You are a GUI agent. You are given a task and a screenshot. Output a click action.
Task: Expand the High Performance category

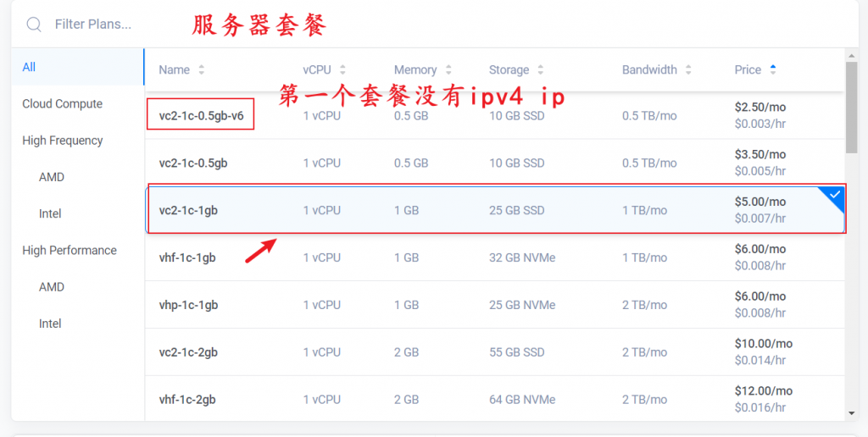[x=69, y=251]
